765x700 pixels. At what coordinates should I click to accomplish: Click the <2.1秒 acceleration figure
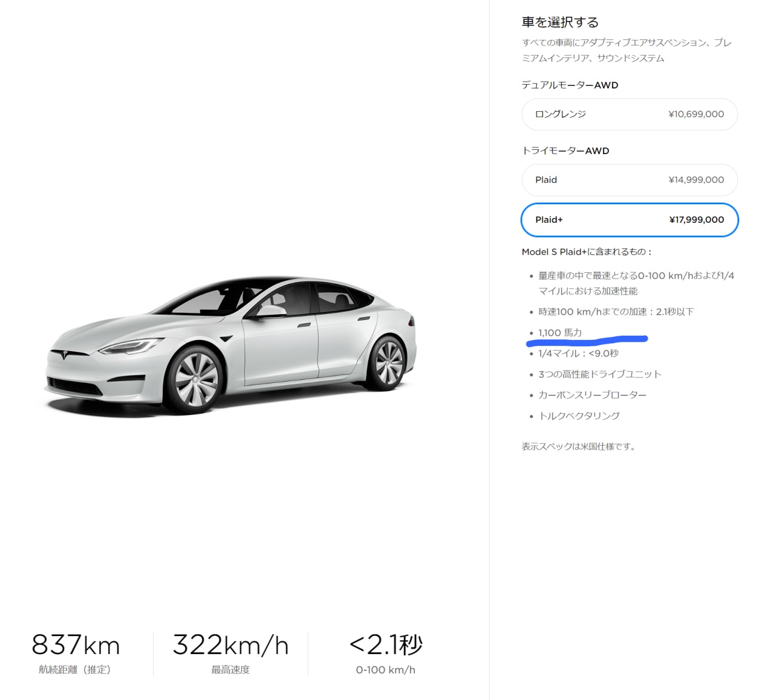(x=385, y=645)
